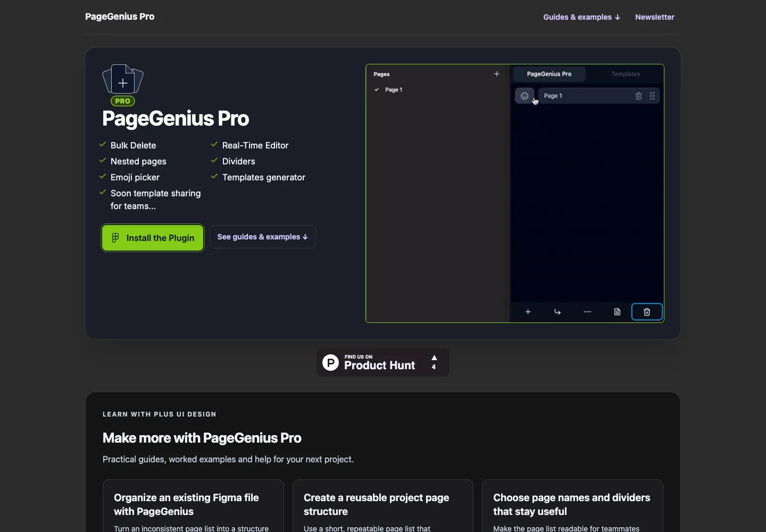
Task: Open the Find us on Product Hunt badge
Action: (383, 362)
